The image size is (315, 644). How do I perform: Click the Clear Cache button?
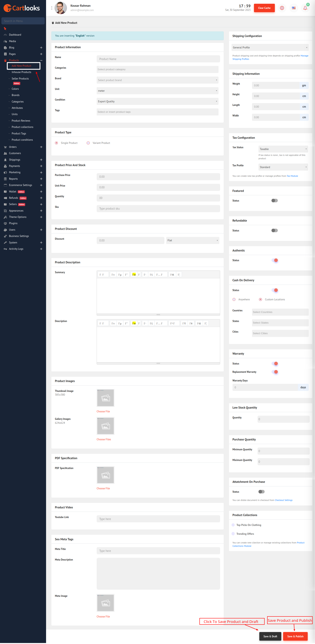click(264, 8)
